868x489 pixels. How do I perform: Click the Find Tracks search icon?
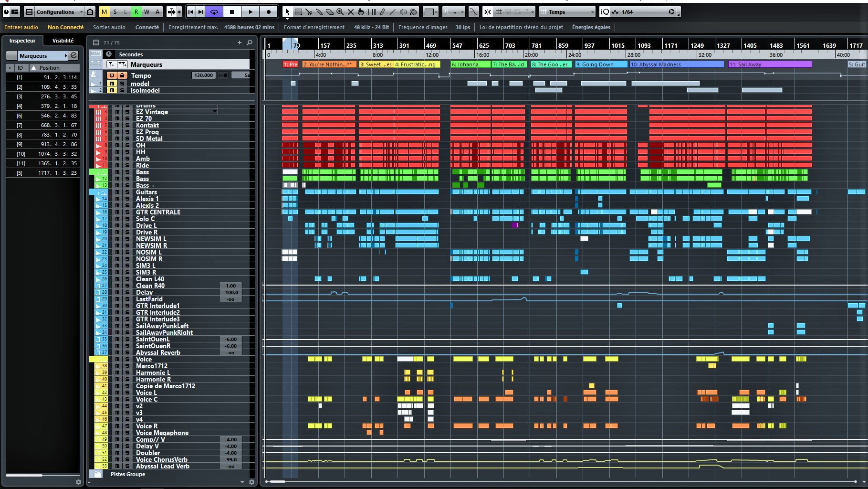coord(250,43)
